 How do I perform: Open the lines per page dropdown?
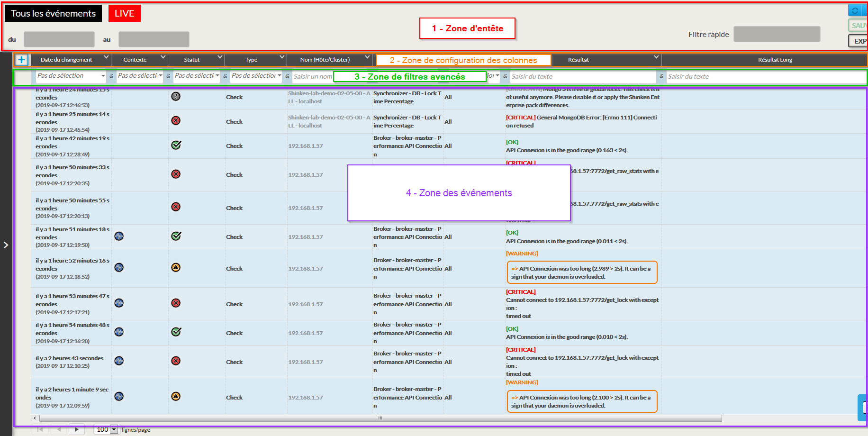(x=113, y=429)
